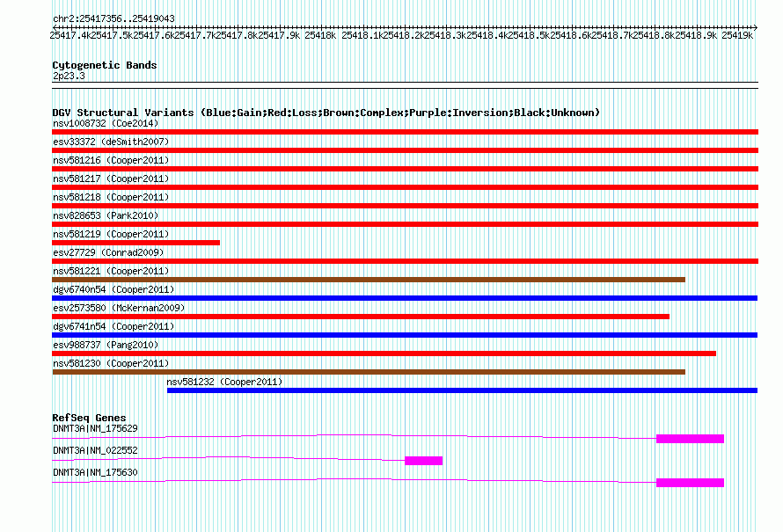Viewport: 783px width, 532px height.
Task: Select the red bar under esv988737
Action: (384, 353)
